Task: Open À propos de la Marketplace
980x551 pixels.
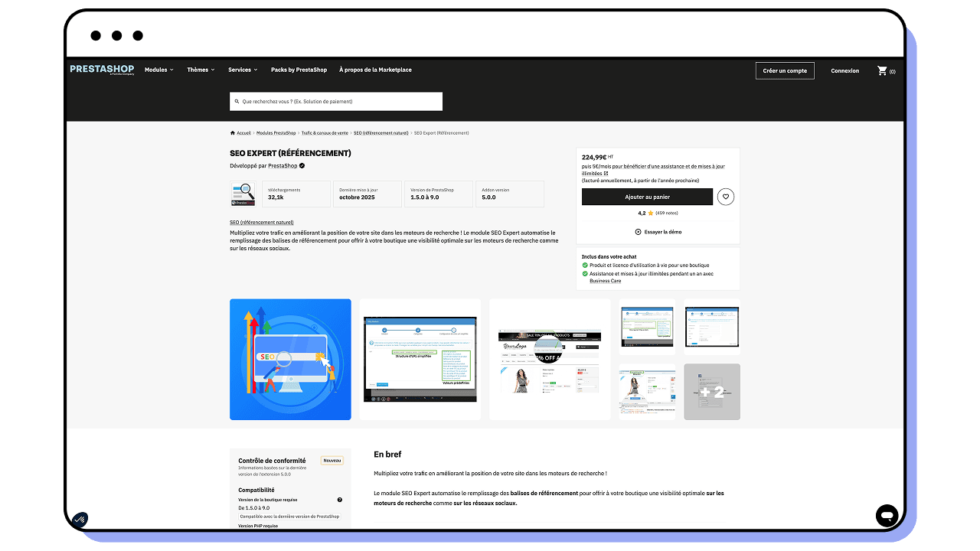Action: (375, 70)
